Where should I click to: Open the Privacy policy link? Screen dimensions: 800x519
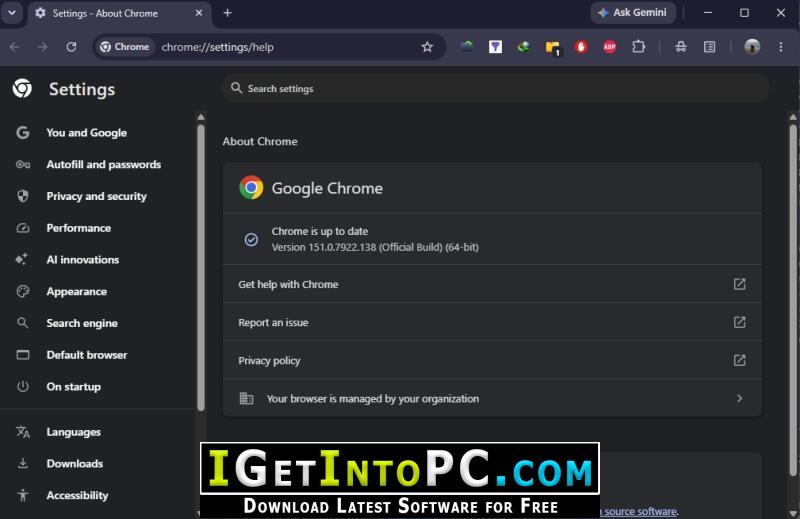click(x=492, y=360)
